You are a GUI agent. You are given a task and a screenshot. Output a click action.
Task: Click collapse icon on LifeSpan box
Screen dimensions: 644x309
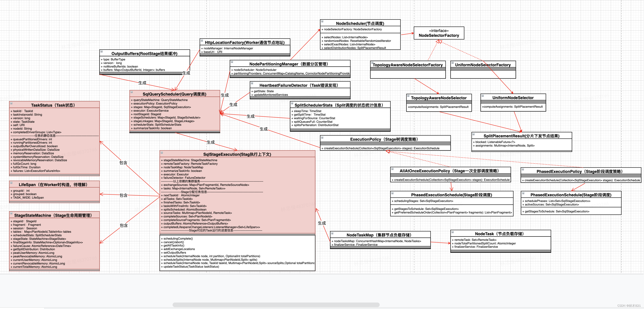[x=11, y=183]
